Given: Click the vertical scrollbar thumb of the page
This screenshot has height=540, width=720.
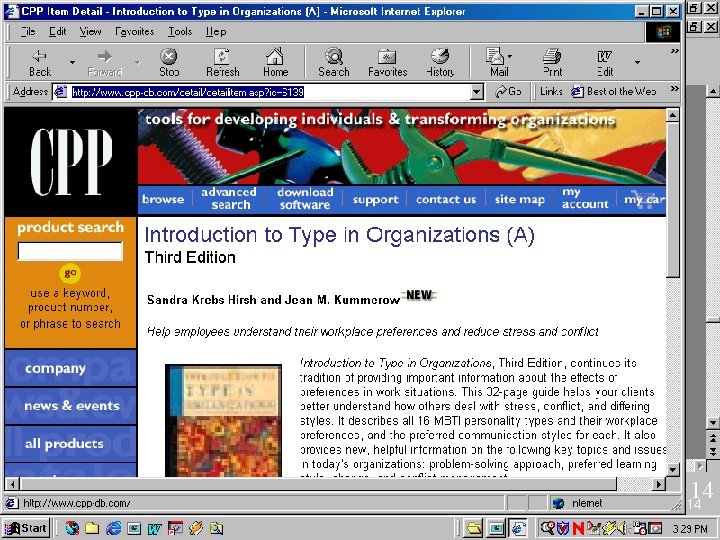Looking at the screenshot, I should coord(672,200).
